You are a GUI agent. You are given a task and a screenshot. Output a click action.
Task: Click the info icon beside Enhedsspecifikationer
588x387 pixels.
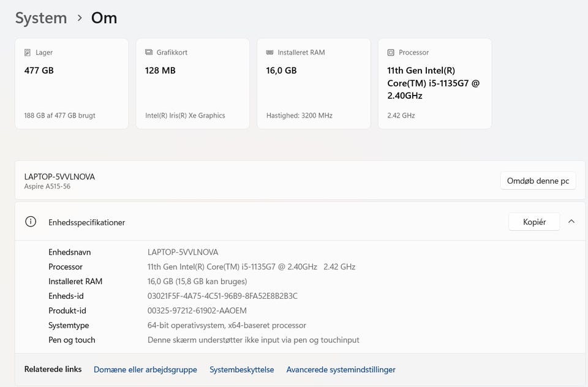click(x=31, y=222)
